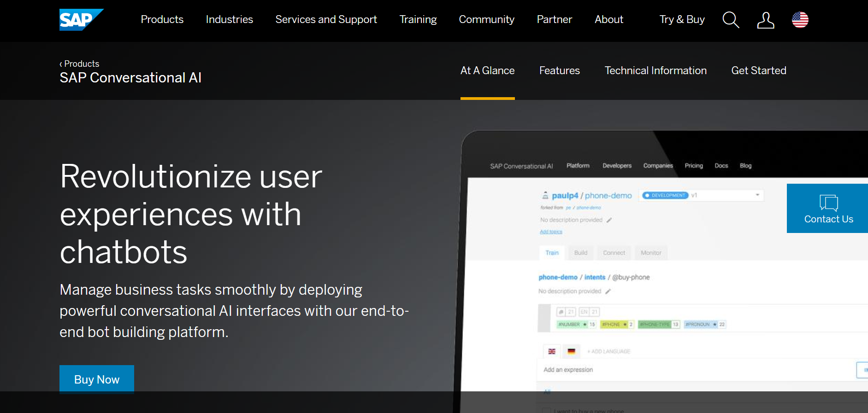Open the Training menu
Viewport: 868px width, 413px height.
pos(418,19)
